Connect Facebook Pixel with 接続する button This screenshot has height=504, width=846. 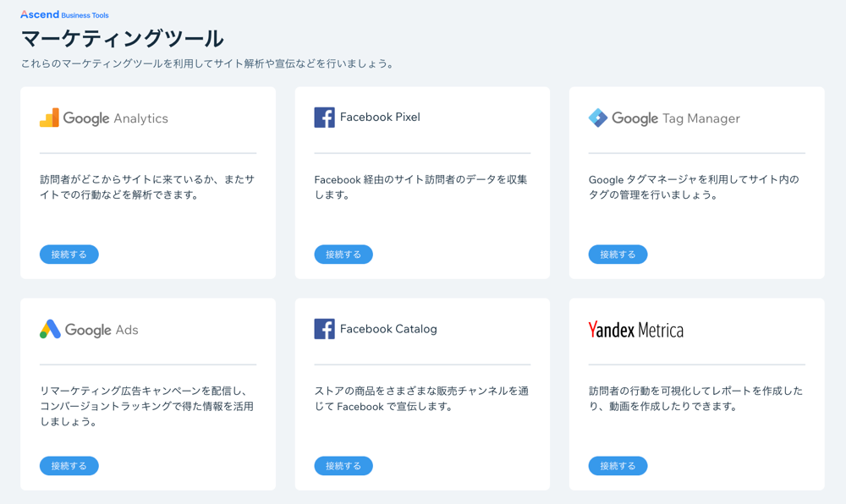pos(343,255)
